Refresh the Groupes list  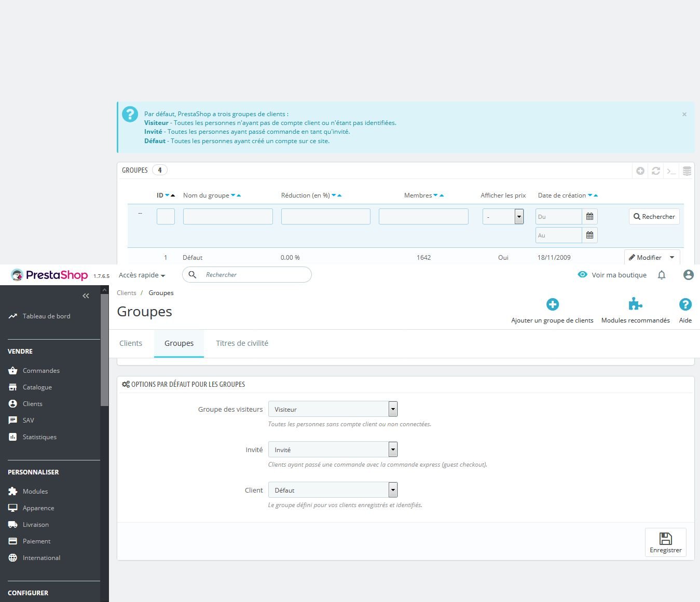656,171
